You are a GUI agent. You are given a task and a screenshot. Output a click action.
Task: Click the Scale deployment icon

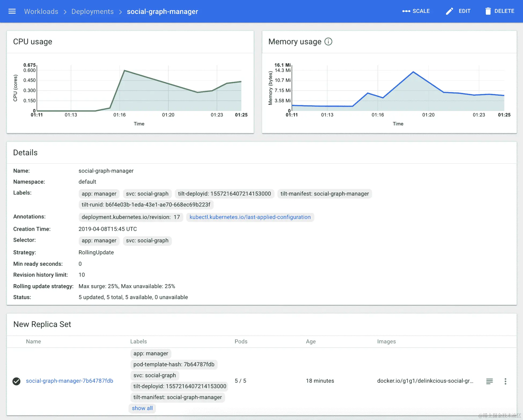pos(406,11)
